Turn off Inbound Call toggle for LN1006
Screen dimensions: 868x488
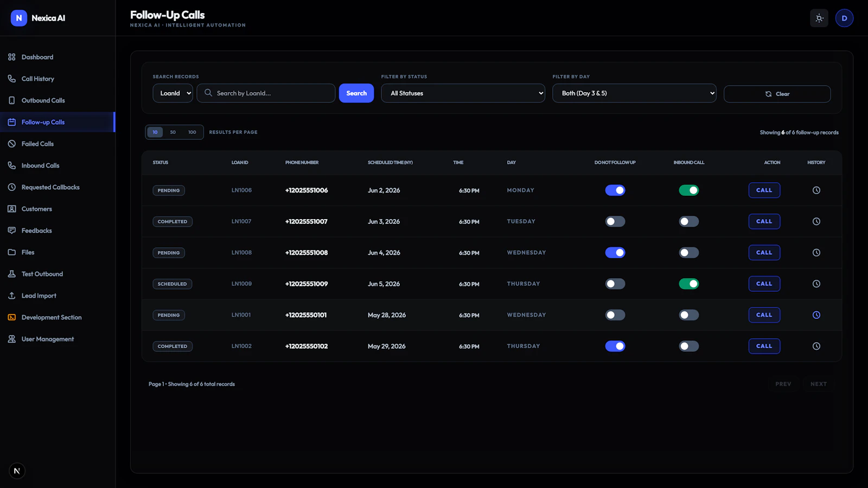(x=689, y=190)
